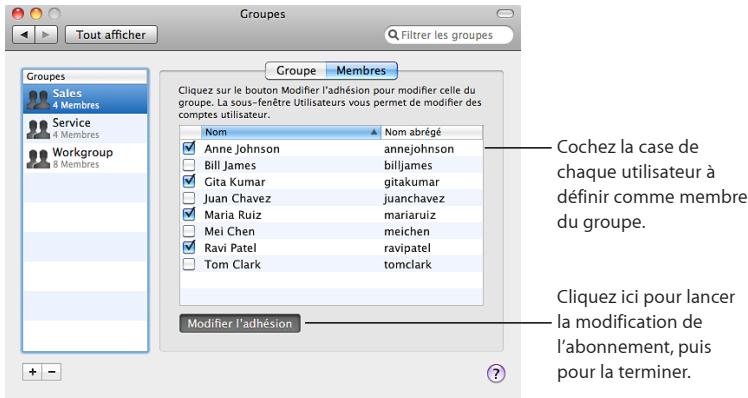Click short name mariaruiz

pos(410,215)
